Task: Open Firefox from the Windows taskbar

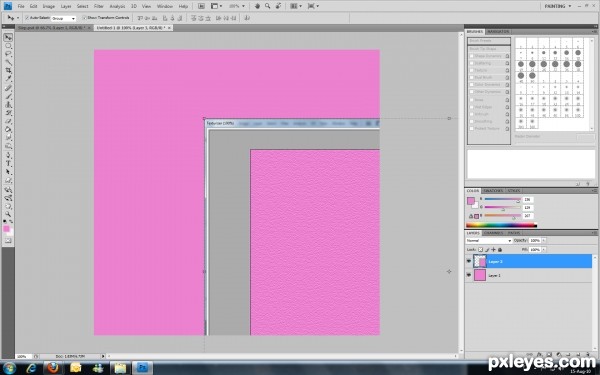Action: pos(53,368)
